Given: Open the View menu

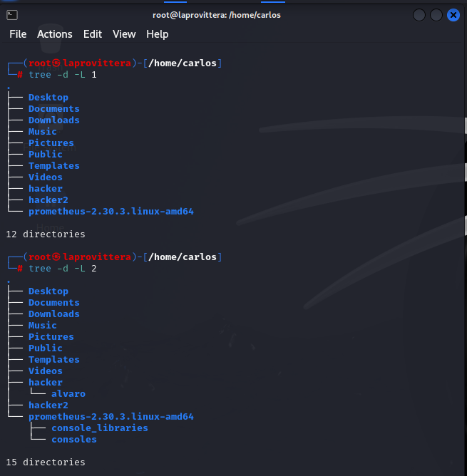Looking at the screenshot, I should (x=124, y=34).
